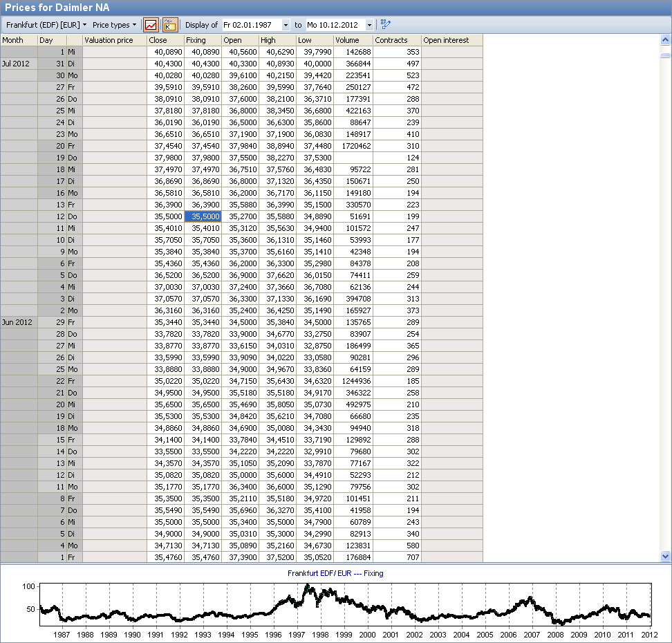This screenshot has width=672, height=643.
Task: Expand the start date picker arrow
Action: [286, 25]
